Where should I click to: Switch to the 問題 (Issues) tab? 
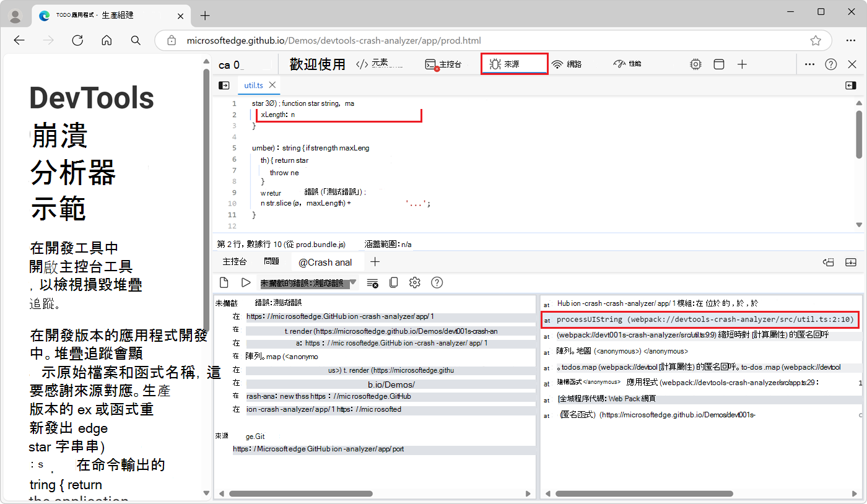point(271,261)
